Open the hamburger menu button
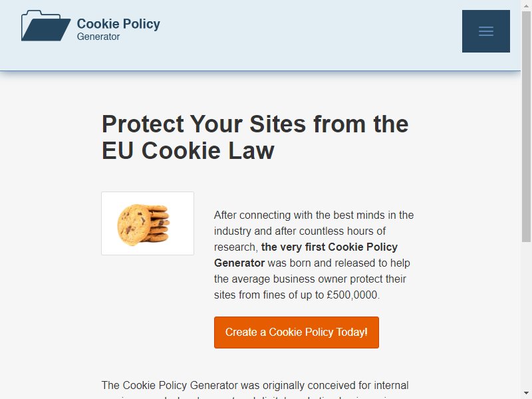The height and width of the screenshot is (399, 532). click(x=485, y=31)
